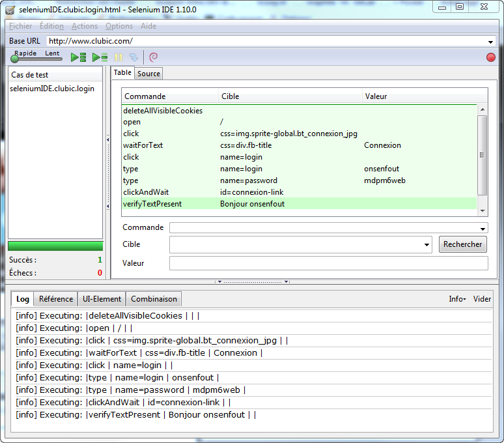504x443 pixels.
Task: Run the current test case
Action: click(100, 57)
